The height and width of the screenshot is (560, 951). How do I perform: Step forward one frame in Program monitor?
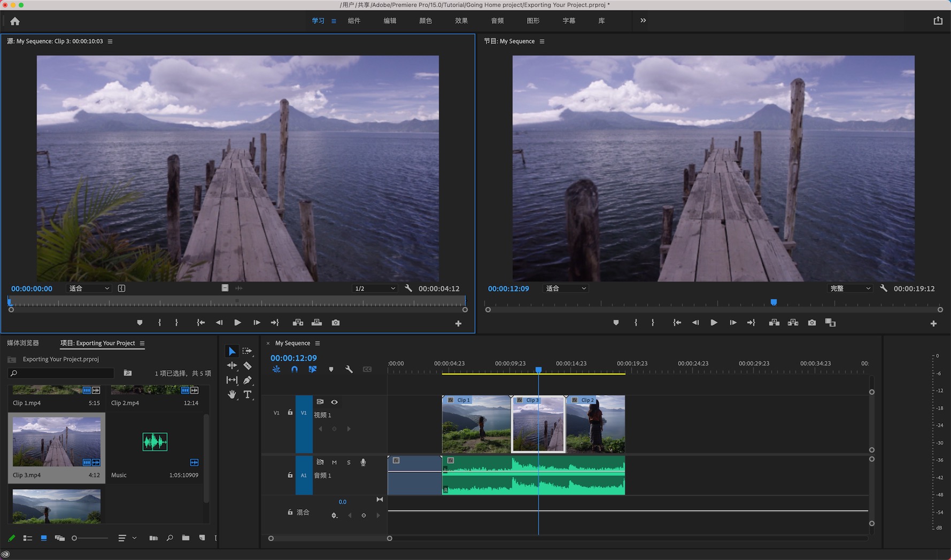pyautogui.click(x=733, y=323)
